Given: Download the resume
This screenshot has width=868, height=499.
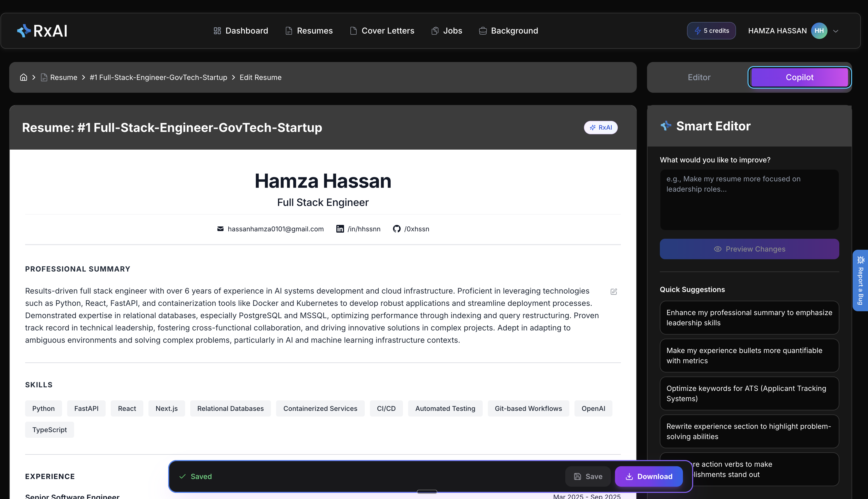Looking at the screenshot, I should pos(649,476).
